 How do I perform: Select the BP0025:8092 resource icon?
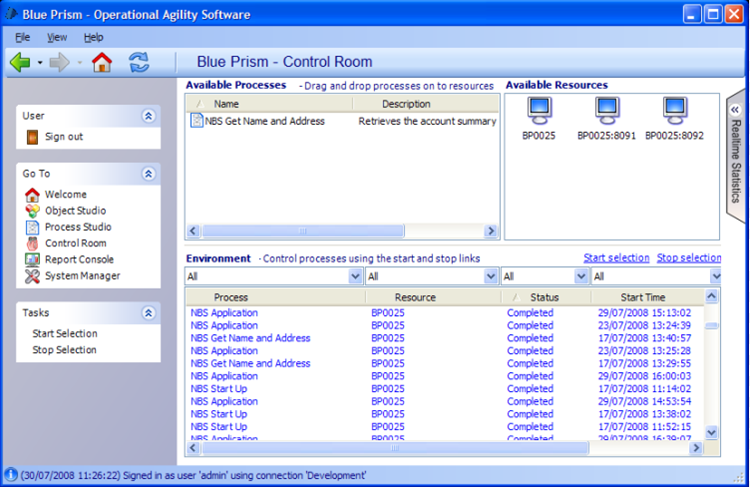(674, 109)
